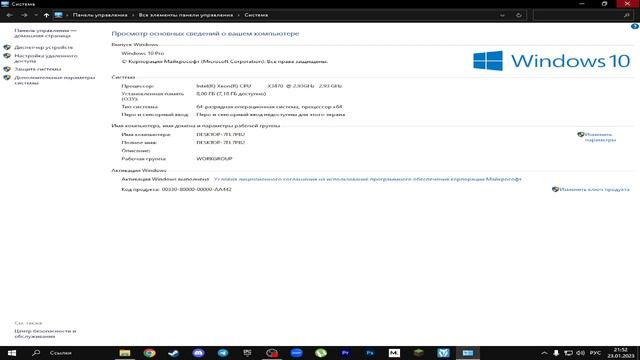
Task: Open Steam from the taskbar
Action: click(x=174, y=353)
